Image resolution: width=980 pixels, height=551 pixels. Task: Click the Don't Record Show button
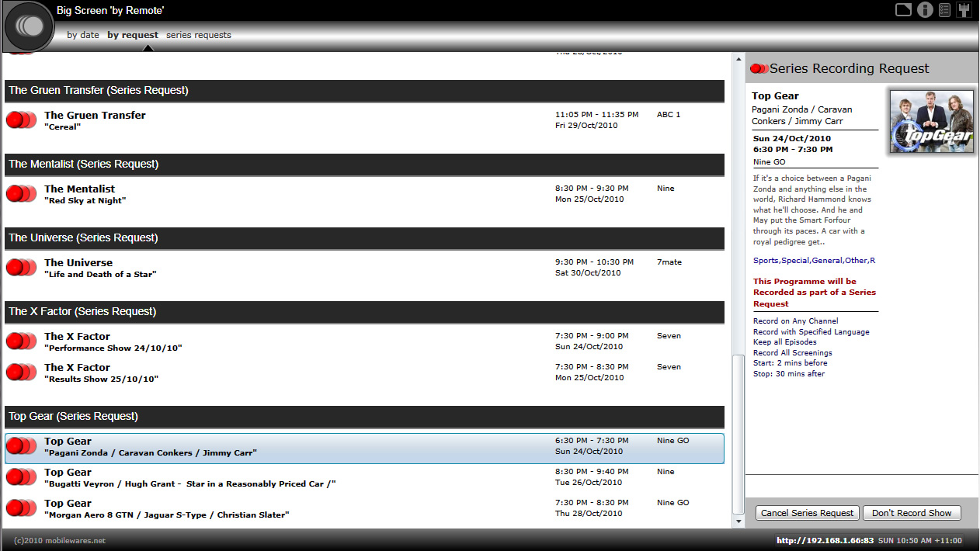(912, 513)
